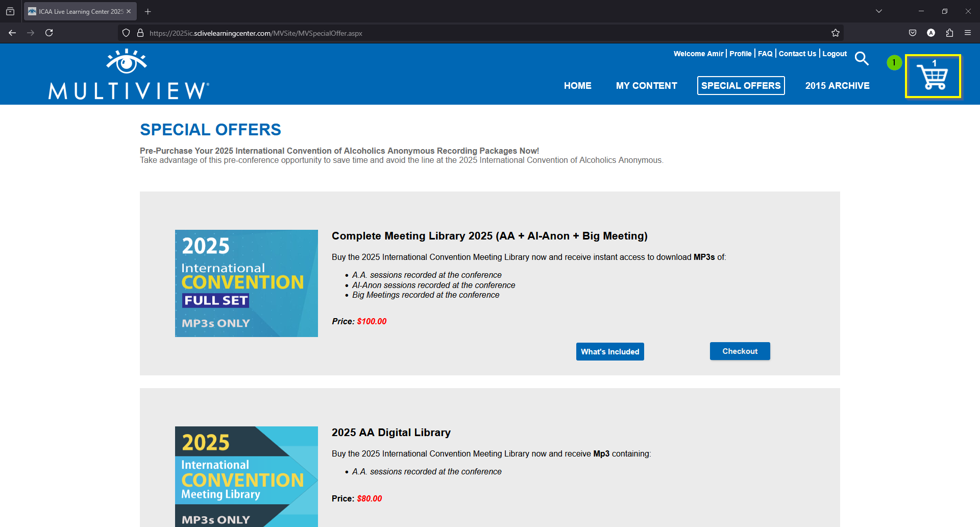This screenshot has height=527, width=980.
Task: Open 2015 ARCHIVE menu item
Action: [837, 86]
